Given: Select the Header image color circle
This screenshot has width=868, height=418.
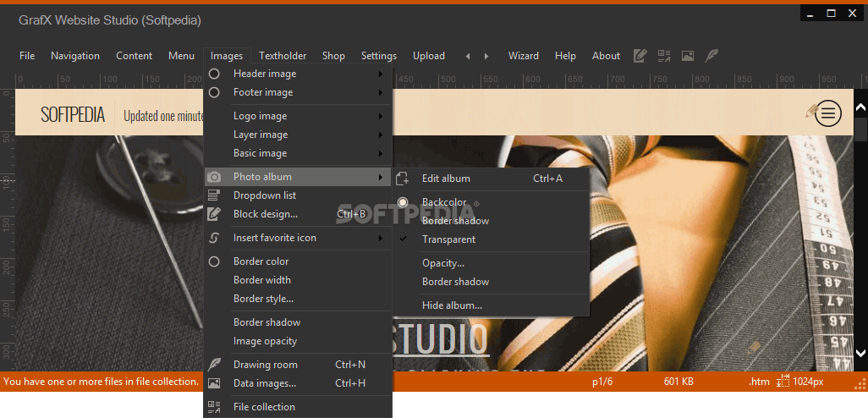Looking at the screenshot, I should pos(214,74).
